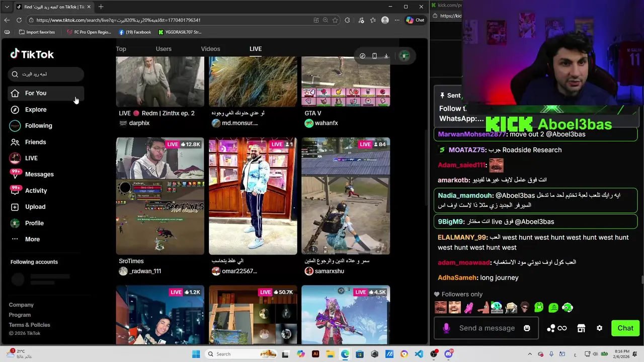Open File Explorer from the taskbar
This screenshot has width=644, height=362.
click(x=330, y=354)
